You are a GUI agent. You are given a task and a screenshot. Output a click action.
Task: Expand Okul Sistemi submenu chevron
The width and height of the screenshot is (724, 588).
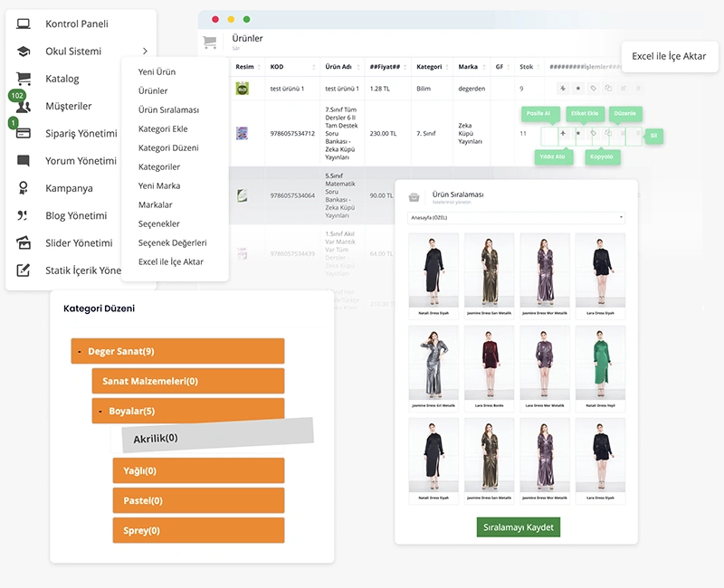(145, 52)
